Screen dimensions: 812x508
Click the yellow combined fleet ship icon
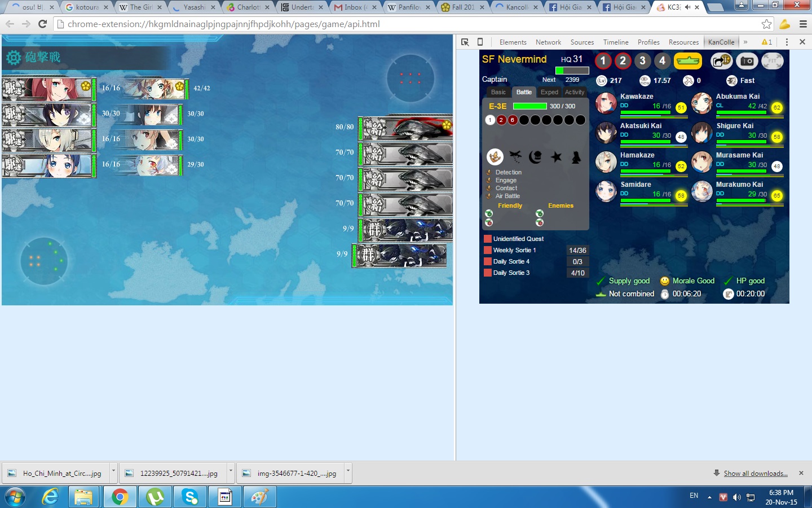[687, 60]
